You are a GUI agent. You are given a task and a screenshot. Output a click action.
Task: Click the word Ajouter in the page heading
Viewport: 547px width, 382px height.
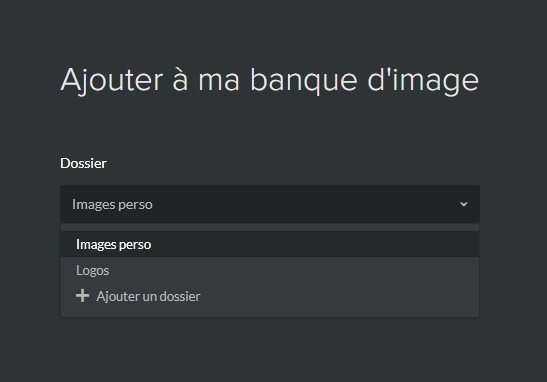pyautogui.click(x=112, y=81)
